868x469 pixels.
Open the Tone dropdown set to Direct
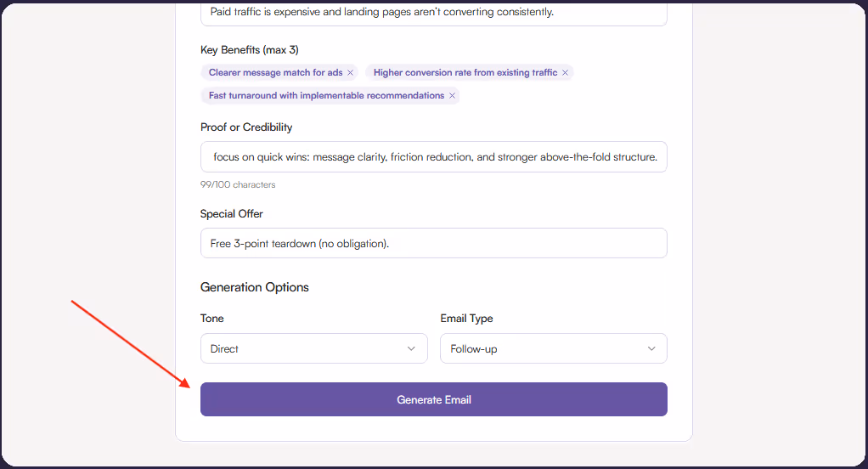pos(314,348)
